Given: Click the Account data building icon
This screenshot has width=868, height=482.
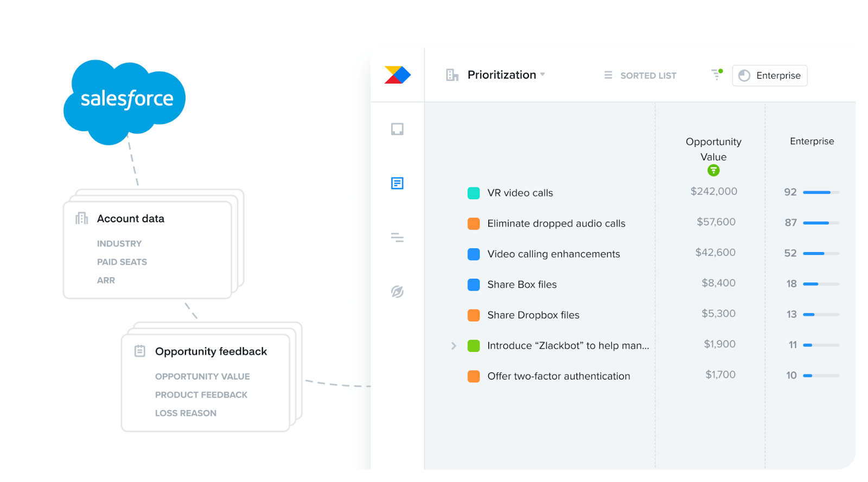Looking at the screenshot, I should coord(82,218).
